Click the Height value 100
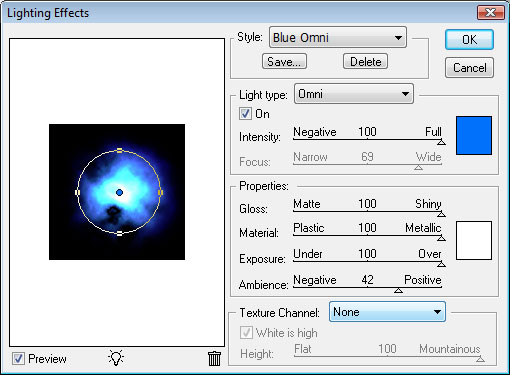 click(x=387, y=349)
